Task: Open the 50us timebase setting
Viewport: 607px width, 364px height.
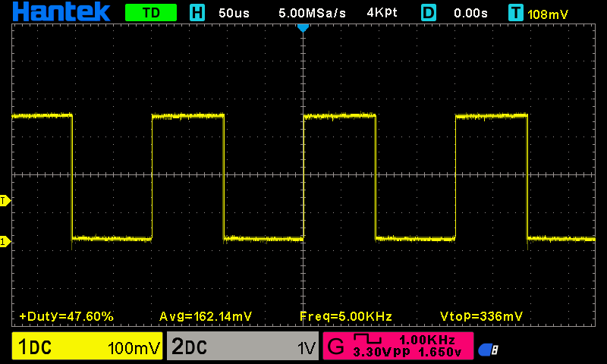Action: (x=235, y=13)
